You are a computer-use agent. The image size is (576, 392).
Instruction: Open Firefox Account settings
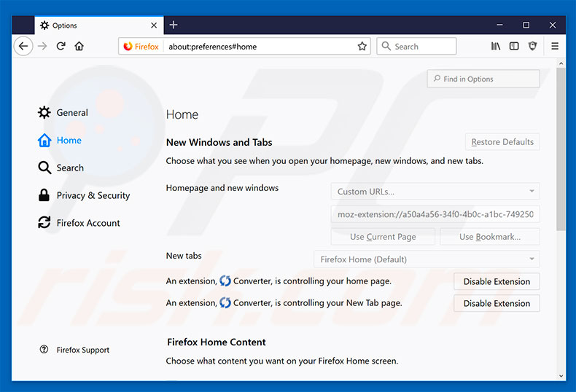pos(79,223)
